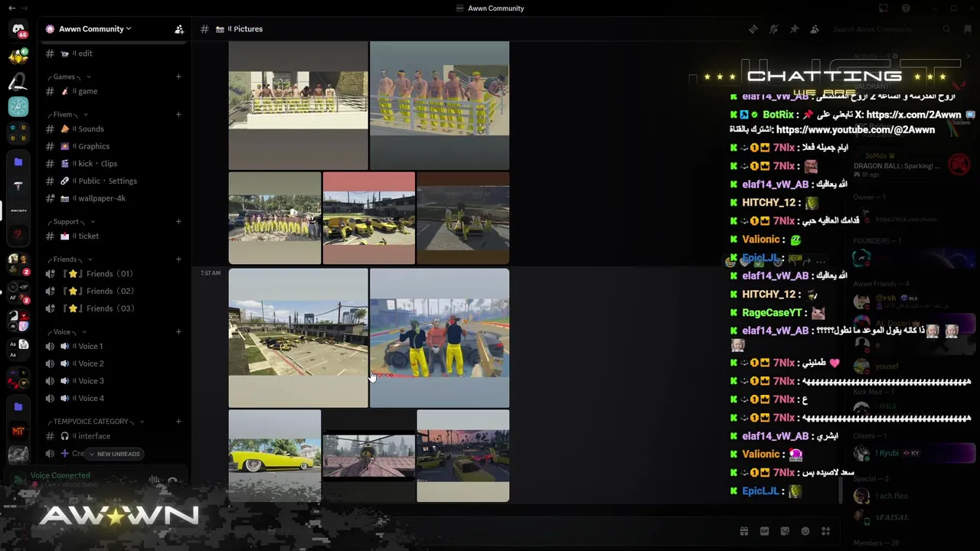The image size is (980, 551).
Task: Click the Voice Connected status text
Action: 60,475
